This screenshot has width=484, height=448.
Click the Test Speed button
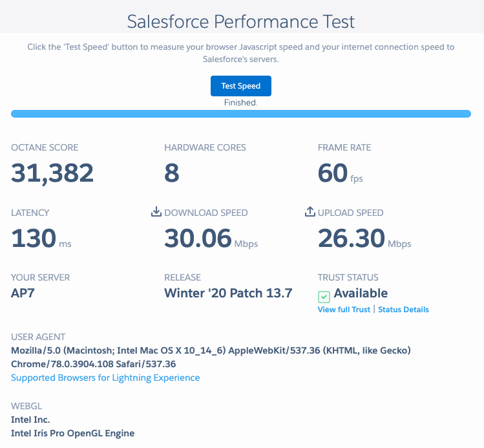click(x=241, y=86)
